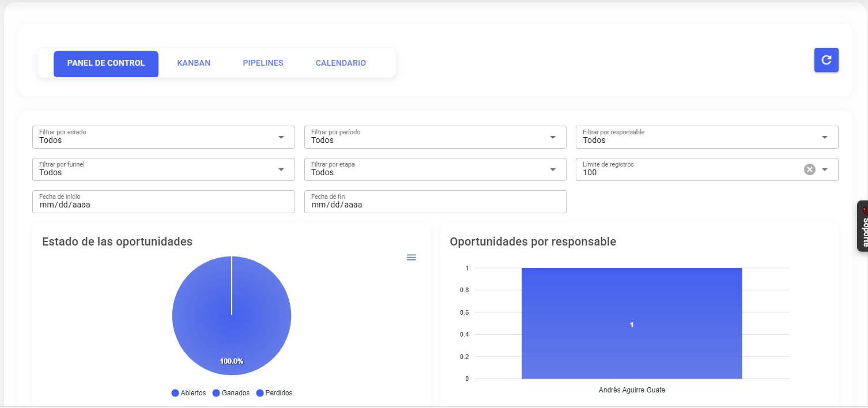The height and width of the screenshot is (408, 868).
Task: Expand Límite de registros dropdown arrow
Action: pyautogui.click(x=825, y=169)
